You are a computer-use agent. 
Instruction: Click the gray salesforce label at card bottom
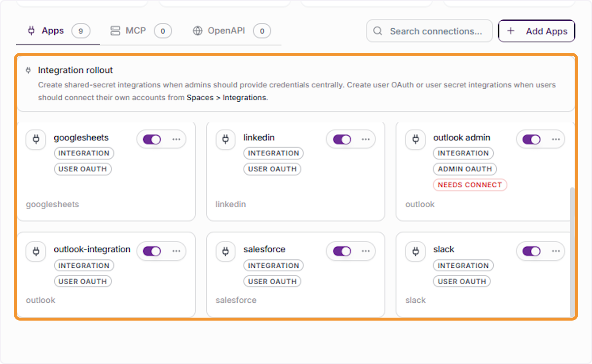tap(236, 300)
